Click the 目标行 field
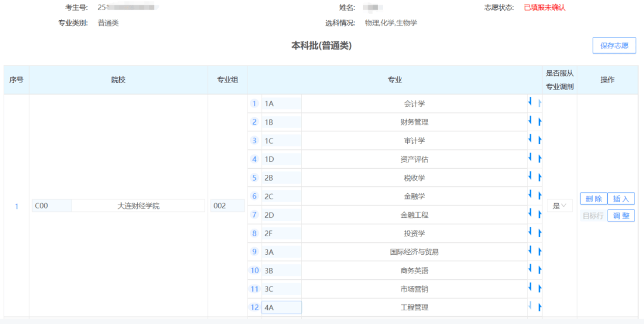644x324 pixels. pyautogui.click(x=593, y=215)
